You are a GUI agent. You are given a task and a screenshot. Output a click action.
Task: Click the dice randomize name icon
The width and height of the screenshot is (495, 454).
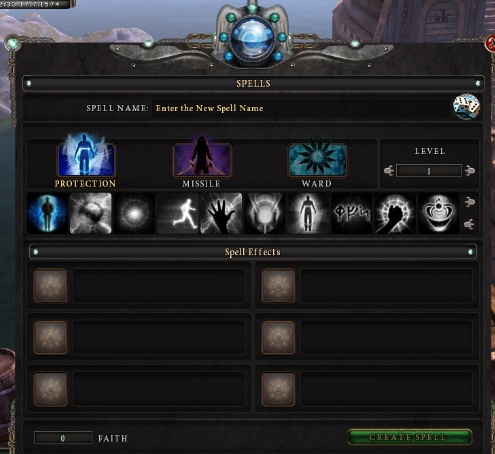466,106
